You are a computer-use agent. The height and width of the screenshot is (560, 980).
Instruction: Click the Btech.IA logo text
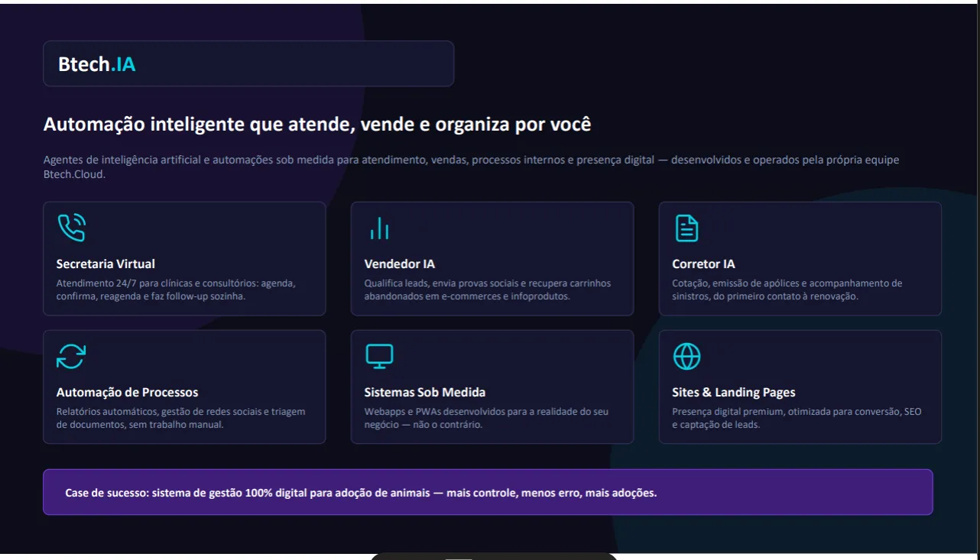click(x=97, y=64)
